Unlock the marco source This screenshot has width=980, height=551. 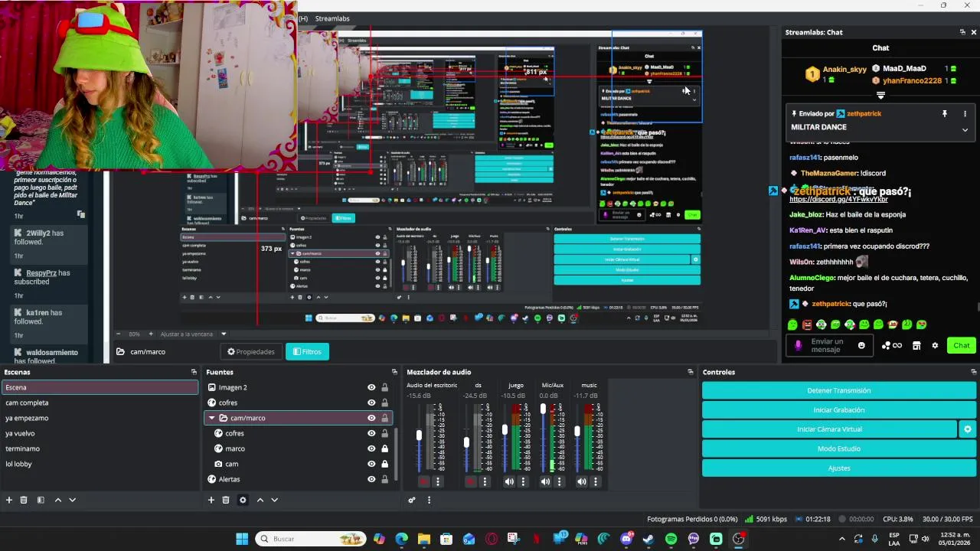coord(384,448)
